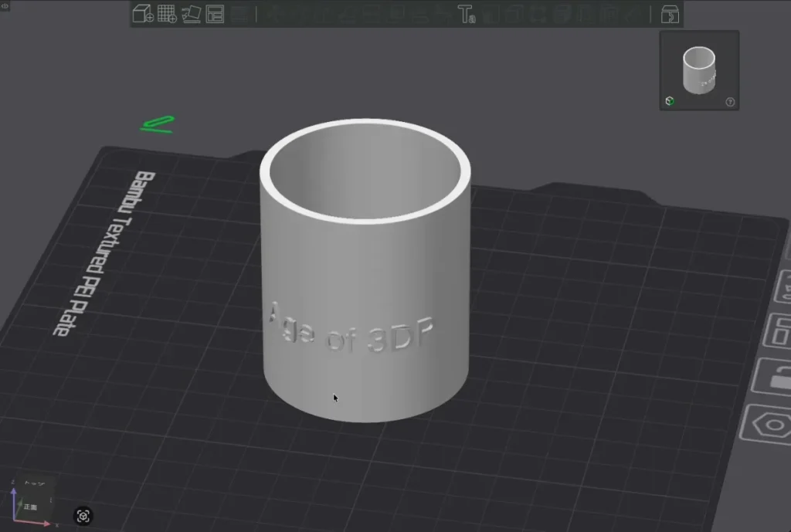Collapse the sidebar with the top-left arrow
The image size is (791, 532).
(x=5, y=5)
